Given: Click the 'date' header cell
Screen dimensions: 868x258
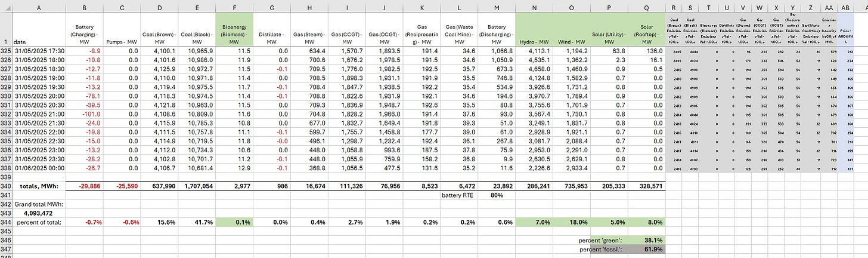Looking at the screenshot, I should pos(39,30).
